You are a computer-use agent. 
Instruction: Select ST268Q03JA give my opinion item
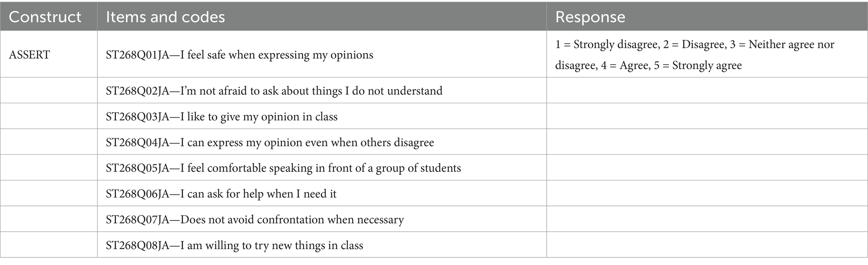[221, 117]
